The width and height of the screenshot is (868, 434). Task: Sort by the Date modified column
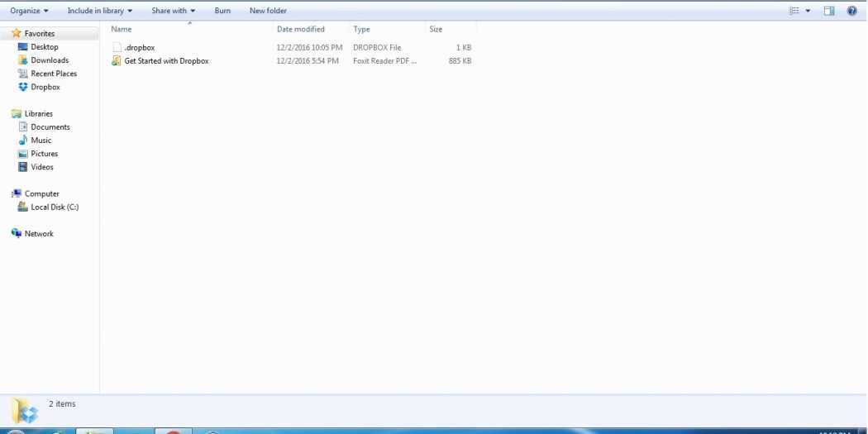point(301,29)
